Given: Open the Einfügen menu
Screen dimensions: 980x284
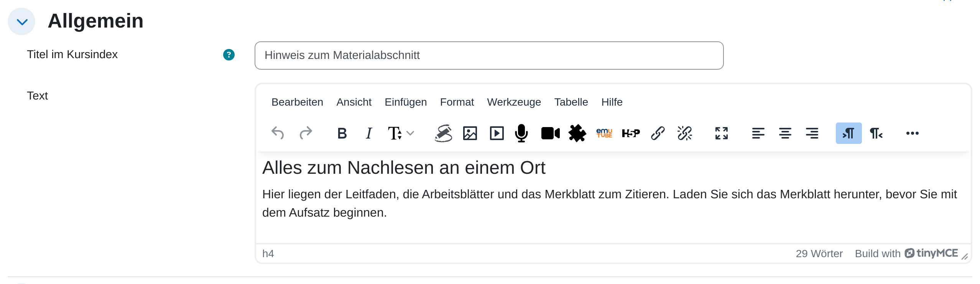Looking at the screenshot, I should click(x=406, y=102).
